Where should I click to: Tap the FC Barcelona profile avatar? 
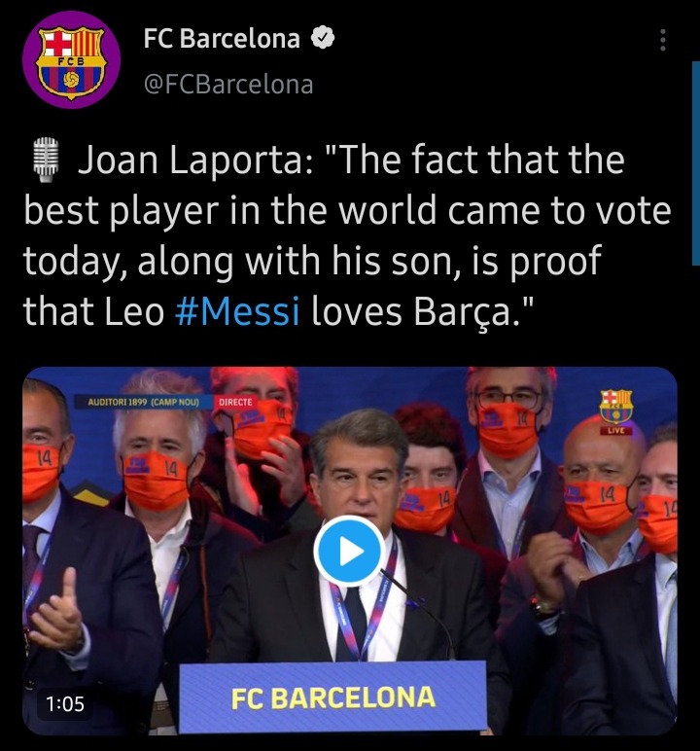71,59
